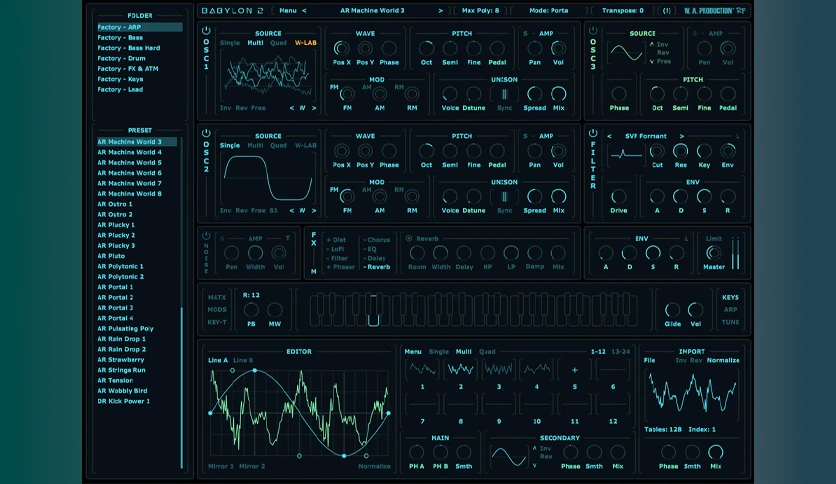The width and height of the screenshot is (836, 484).
Task: Click OSC 1 unison Spread knob
Action: (x=534, y=94)
